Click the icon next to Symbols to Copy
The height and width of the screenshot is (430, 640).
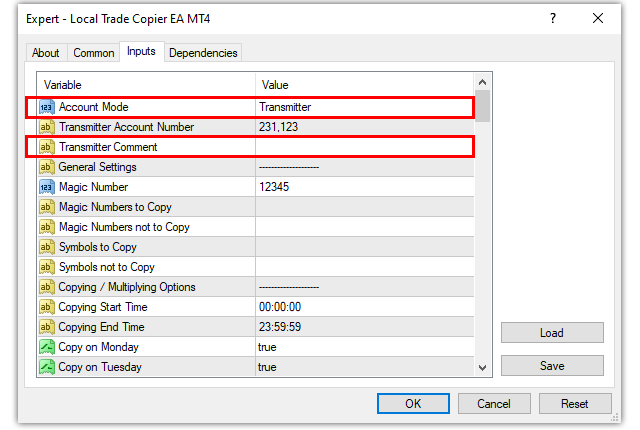tap(46, 247)
